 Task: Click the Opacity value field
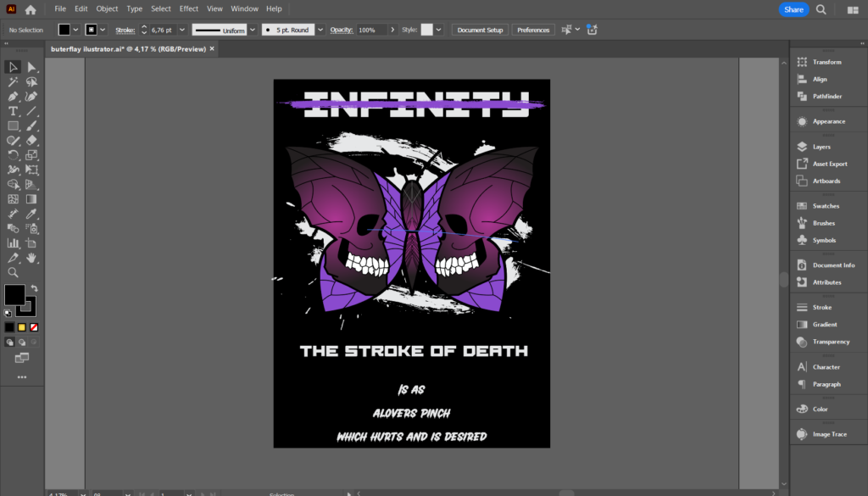(x=369, y=30)
